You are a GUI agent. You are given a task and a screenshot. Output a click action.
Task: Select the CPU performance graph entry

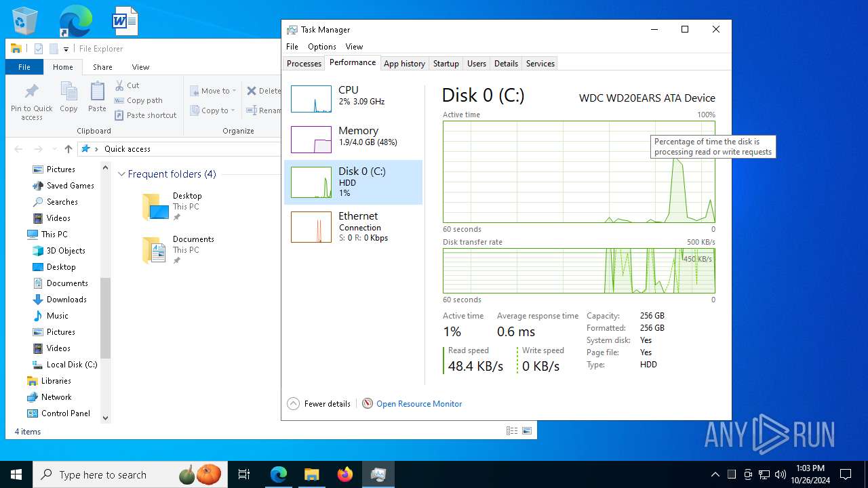pos(353,99)
